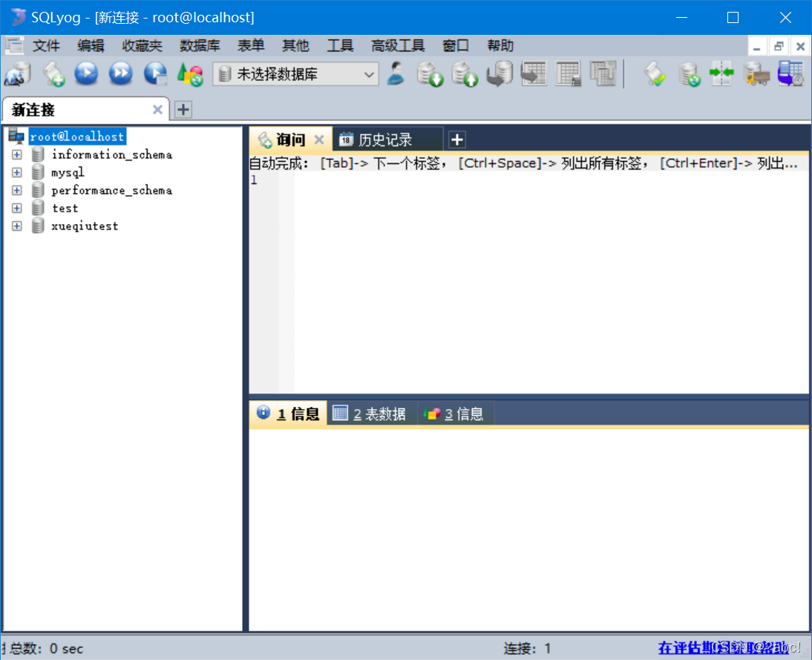Click the import external data table icon

pyautogui.click(x=534, y=73)
